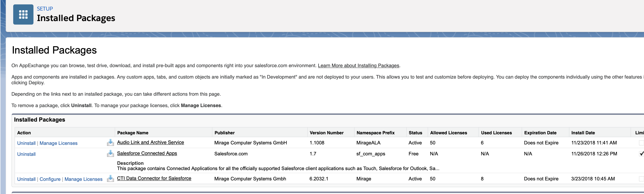644x194 pixels.
Task: Open Salesforce Connected Apps package details
Action: pos(147,153)
